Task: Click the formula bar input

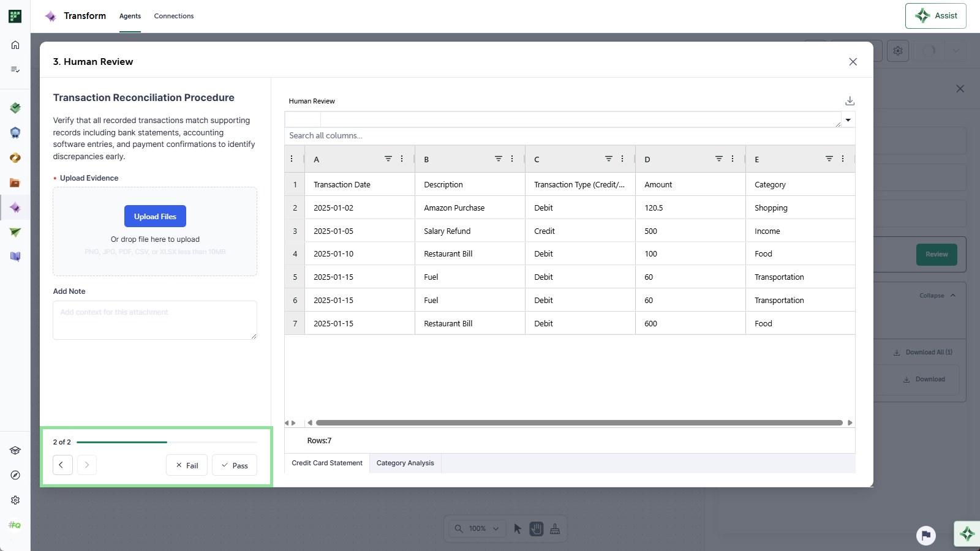Action: [581, 120]
